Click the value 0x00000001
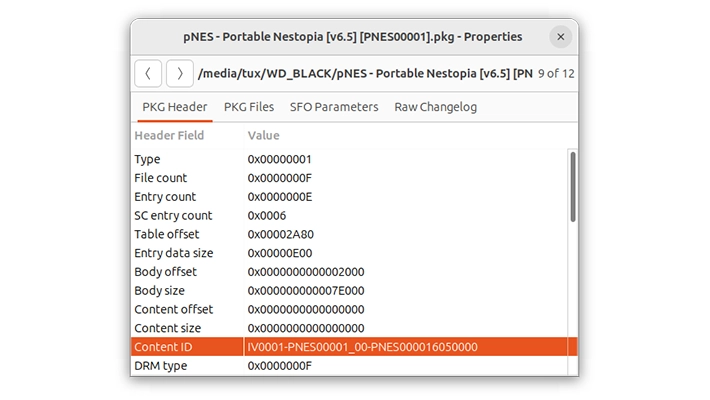The height and width of the screenshot is (400, 710). click(279, 159)
